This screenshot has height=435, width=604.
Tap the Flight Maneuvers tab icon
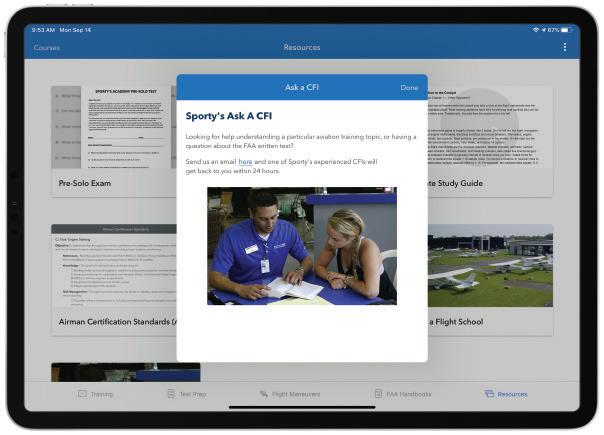[x=263, y=394]
